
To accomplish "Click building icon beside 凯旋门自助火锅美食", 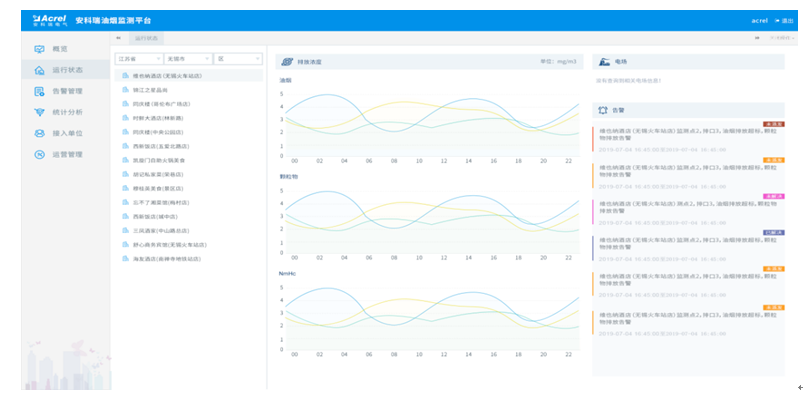I will pos(125,160).
